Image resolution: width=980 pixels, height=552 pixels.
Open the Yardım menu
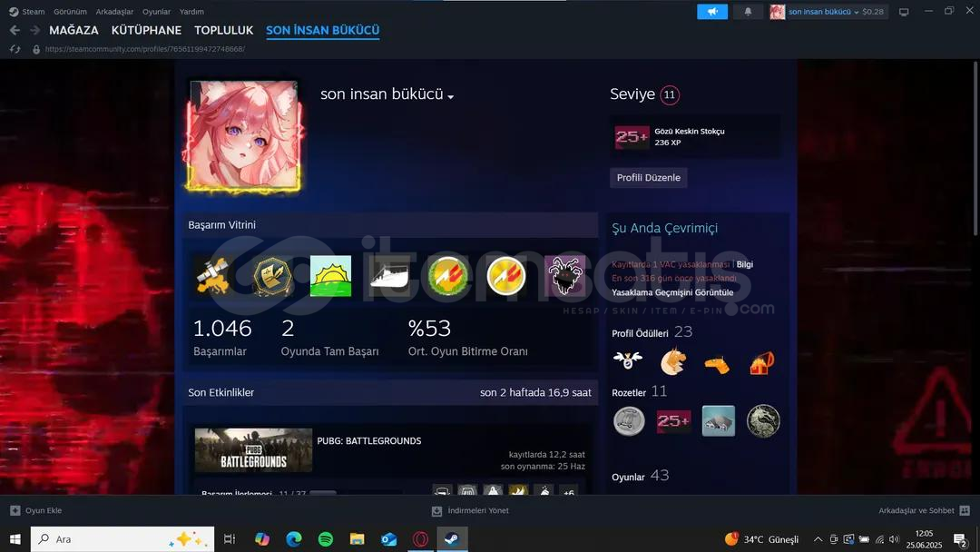pyautogui.click(x=191, y=11)
